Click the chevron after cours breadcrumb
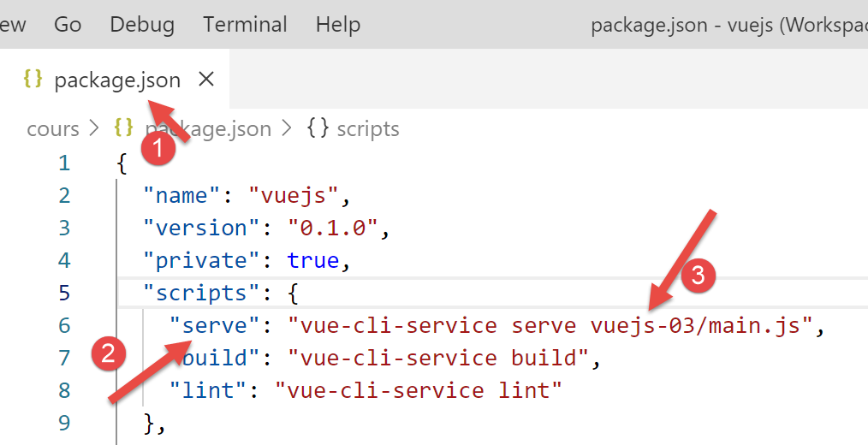The height and width of the screenshot is (445, 868). pyautogui.click(x=96, y=128)
